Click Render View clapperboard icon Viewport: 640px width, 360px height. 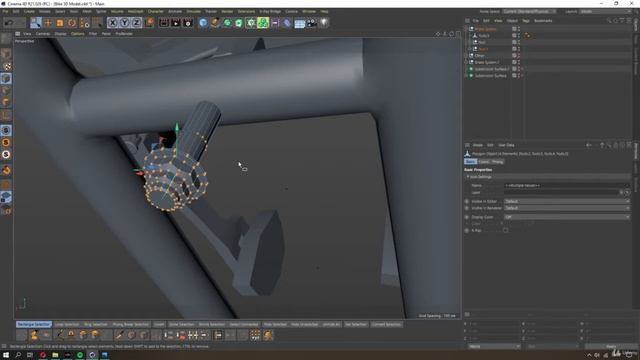(164, 23)
